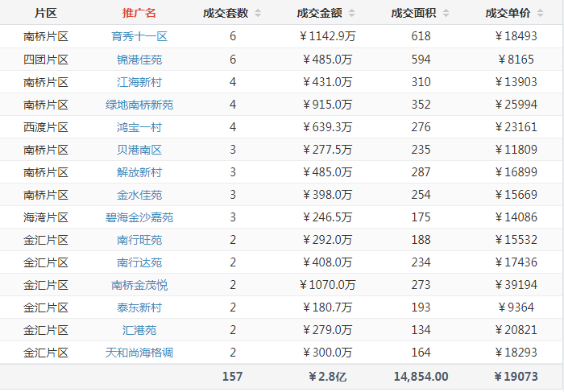Select the ¥39194 unit price cell

click(x=516, y=285)
